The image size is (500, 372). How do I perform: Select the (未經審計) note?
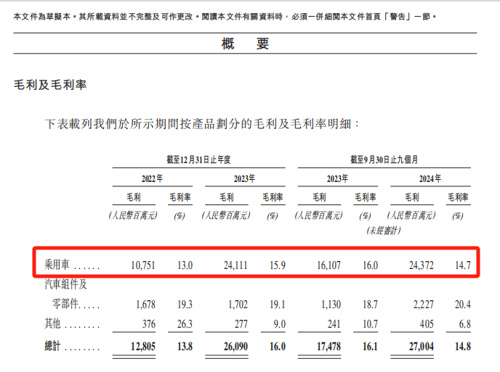[x=384, y=230]
